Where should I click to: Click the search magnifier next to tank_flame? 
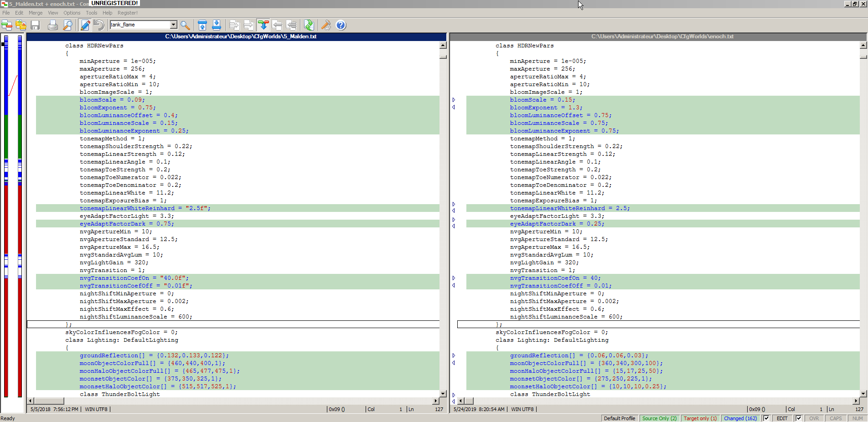[185, 25]
